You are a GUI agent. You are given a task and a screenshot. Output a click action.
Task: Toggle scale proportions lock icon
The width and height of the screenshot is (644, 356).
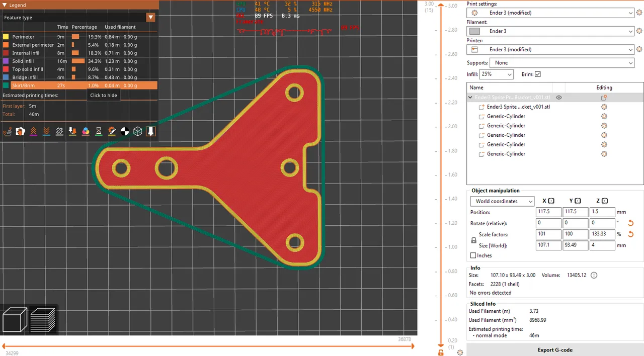(473, 240)
